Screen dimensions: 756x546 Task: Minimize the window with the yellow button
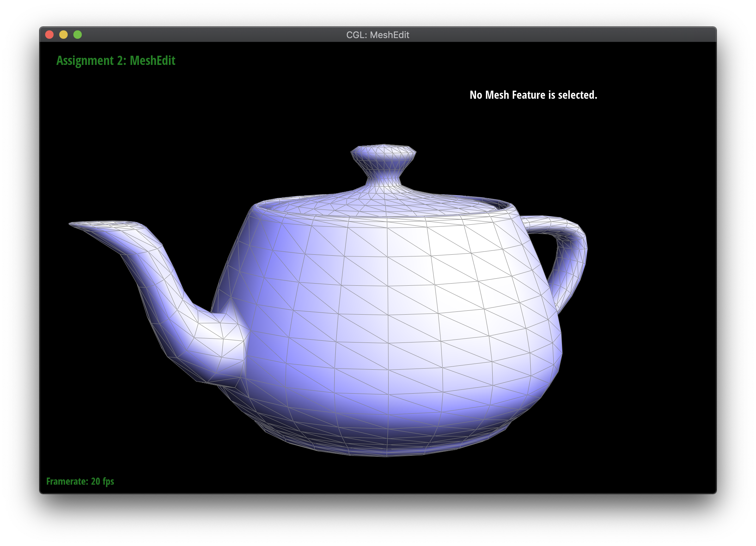(63, 35)
